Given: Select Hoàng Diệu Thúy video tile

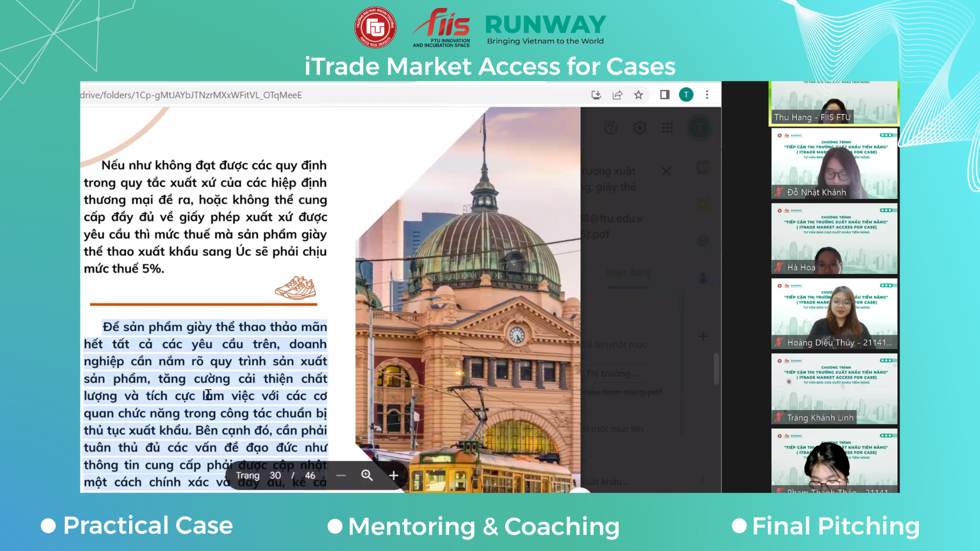Looking at the screenshot, I should 834,314.
